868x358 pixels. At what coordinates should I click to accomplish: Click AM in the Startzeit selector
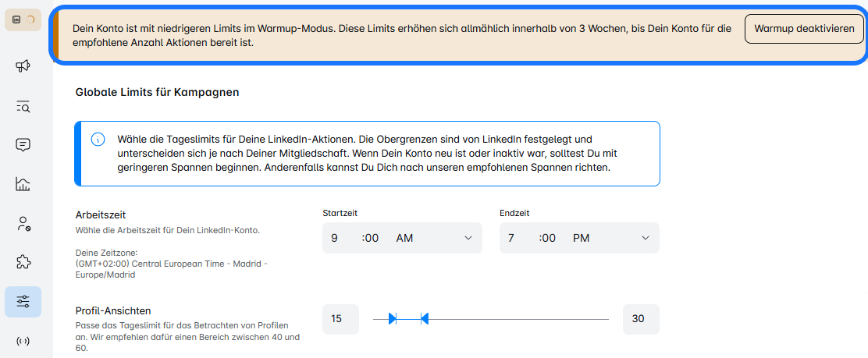click(x=404, y=238)
